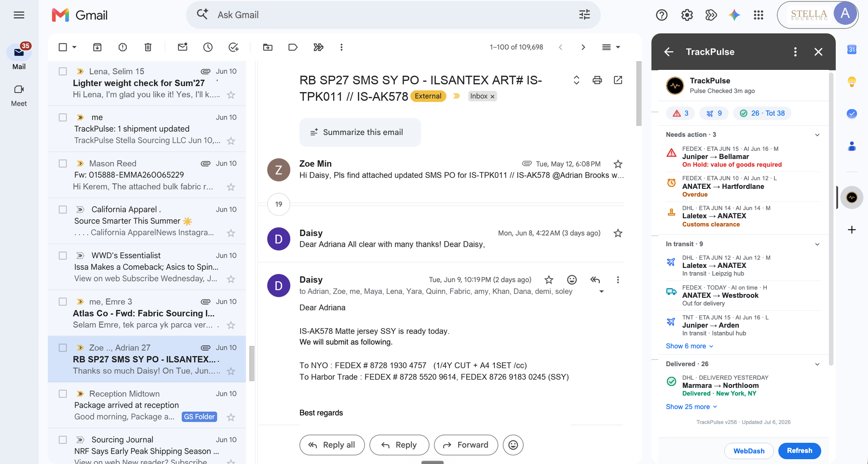Click the Reply all button
This screenshot has width=868, height=464.
[x=332, y=445]
